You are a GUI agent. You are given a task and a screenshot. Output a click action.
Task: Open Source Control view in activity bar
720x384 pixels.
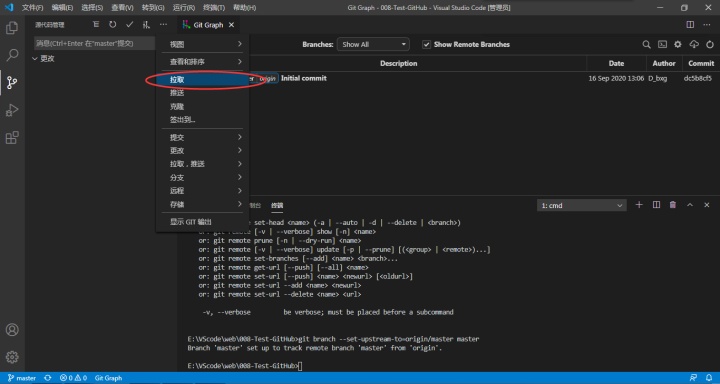pyautogui.click(x=12, y=83)
